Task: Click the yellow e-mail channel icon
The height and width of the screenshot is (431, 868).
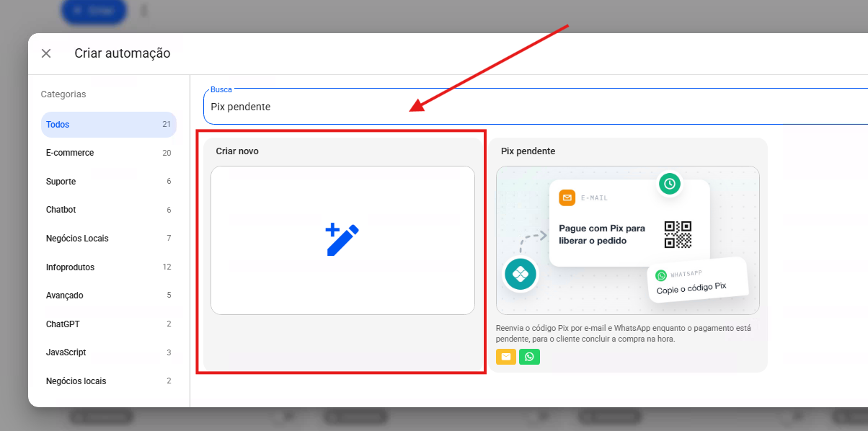Action: (x=506, y=357)
